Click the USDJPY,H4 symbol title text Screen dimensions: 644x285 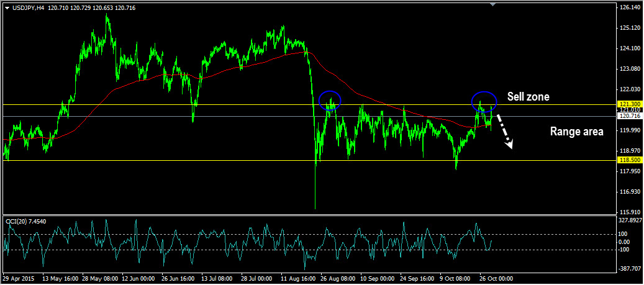(x=28, y=8)
